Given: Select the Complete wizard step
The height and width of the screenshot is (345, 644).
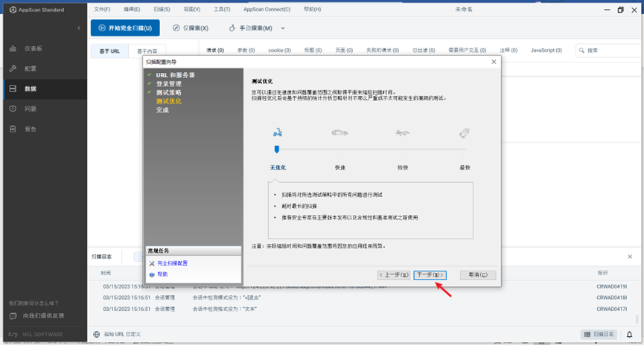Looking at the screenshot, I should [x=162, y=110].
